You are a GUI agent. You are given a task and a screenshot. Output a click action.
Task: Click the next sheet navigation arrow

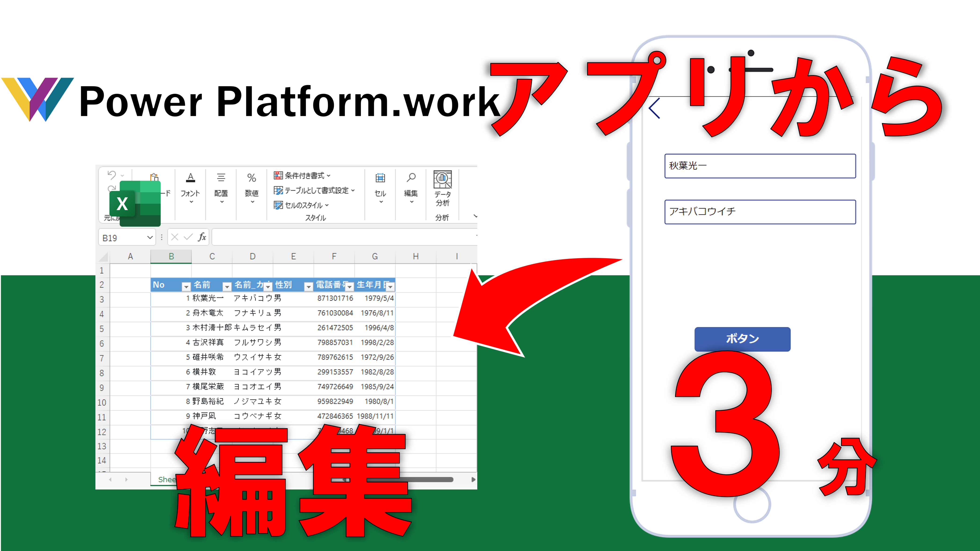tap(126, 479)
